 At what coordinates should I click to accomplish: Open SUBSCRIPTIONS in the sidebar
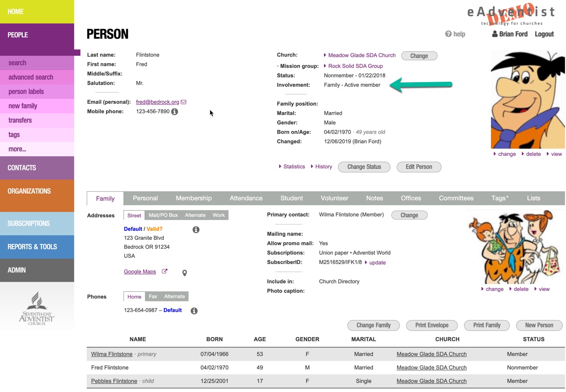tap(37, 224)
